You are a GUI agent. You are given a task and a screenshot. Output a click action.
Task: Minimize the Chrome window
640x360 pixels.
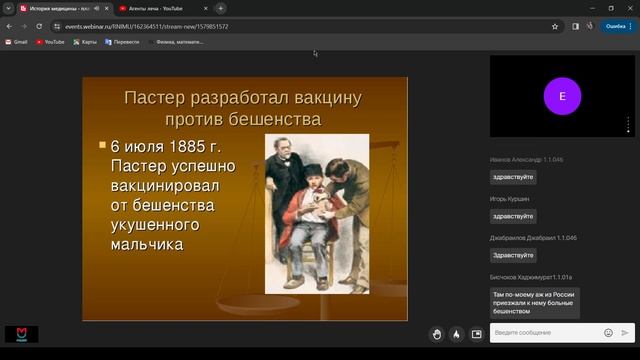[592, 8]
